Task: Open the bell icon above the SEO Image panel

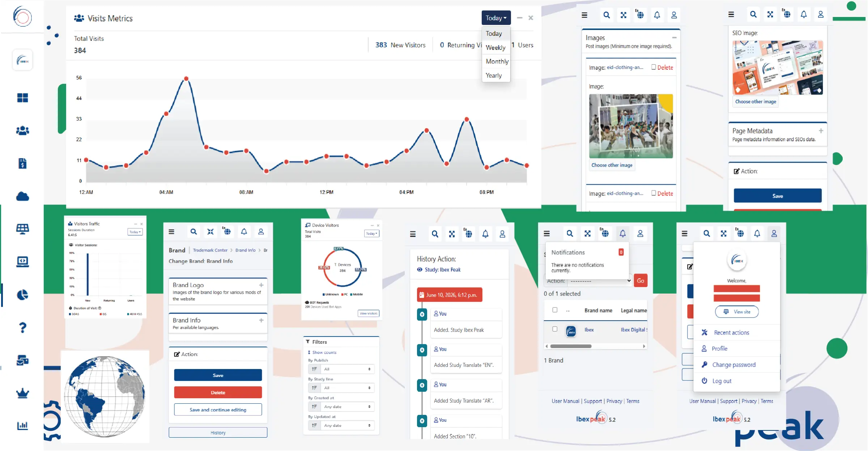Action: 804,14
